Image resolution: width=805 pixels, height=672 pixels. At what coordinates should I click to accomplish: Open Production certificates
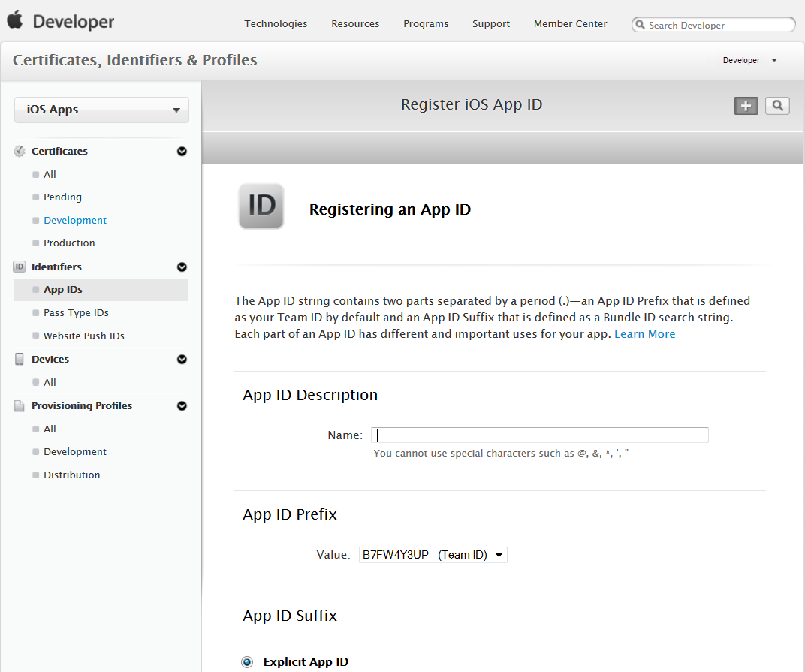[69, 243]
